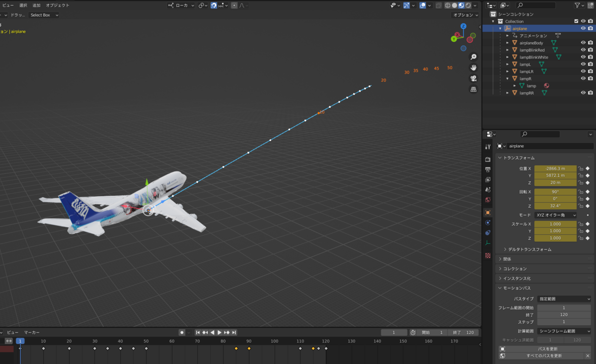Collapse the lampR tree item
596x364 pixels.
tap(507, 78)
